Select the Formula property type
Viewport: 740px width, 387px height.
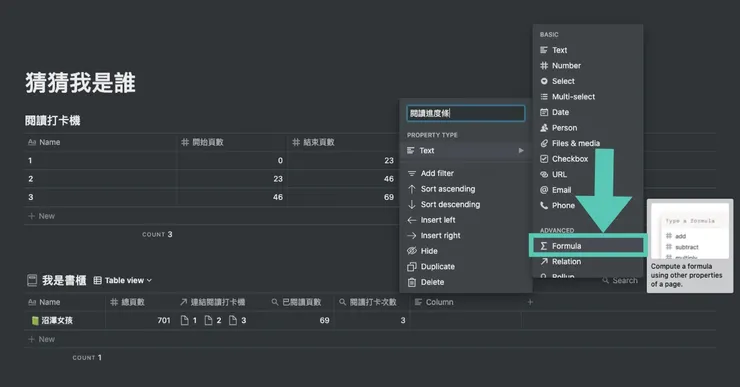pos(588,246)
